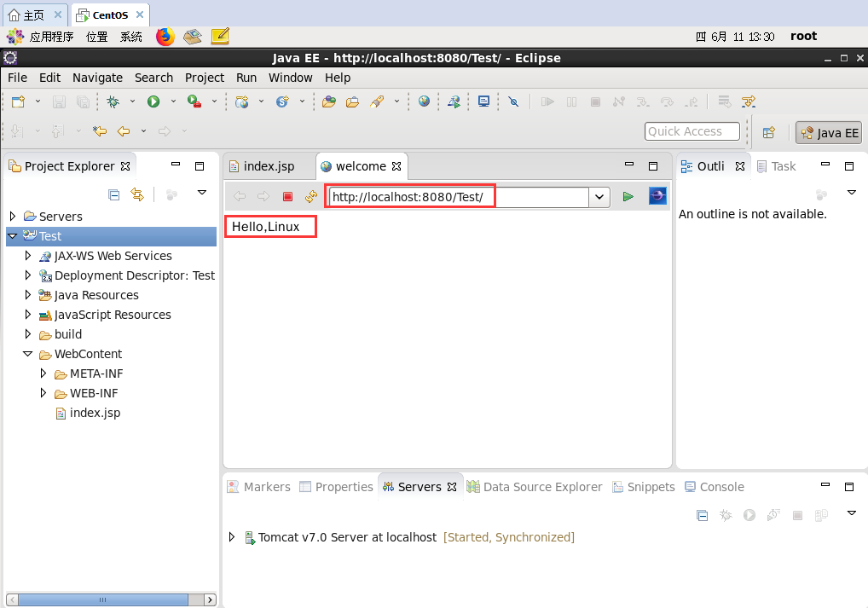Switch to the CentOS VM tab
The image size is (868, 608).
coord(110,15)
